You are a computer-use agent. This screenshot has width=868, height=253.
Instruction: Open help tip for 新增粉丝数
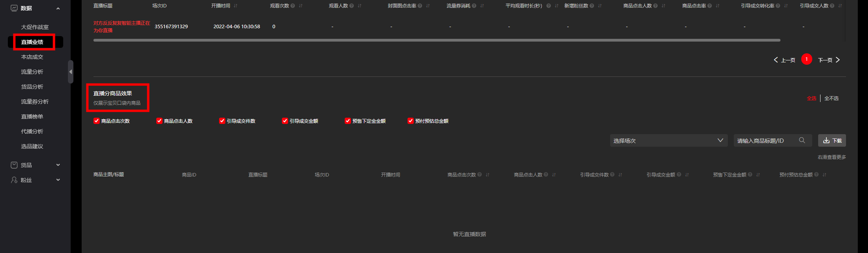point(592,6)
